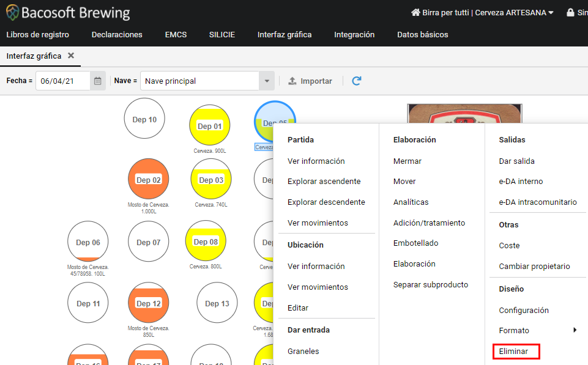Choose Adición/tratamiento

[x=429, y=223]
